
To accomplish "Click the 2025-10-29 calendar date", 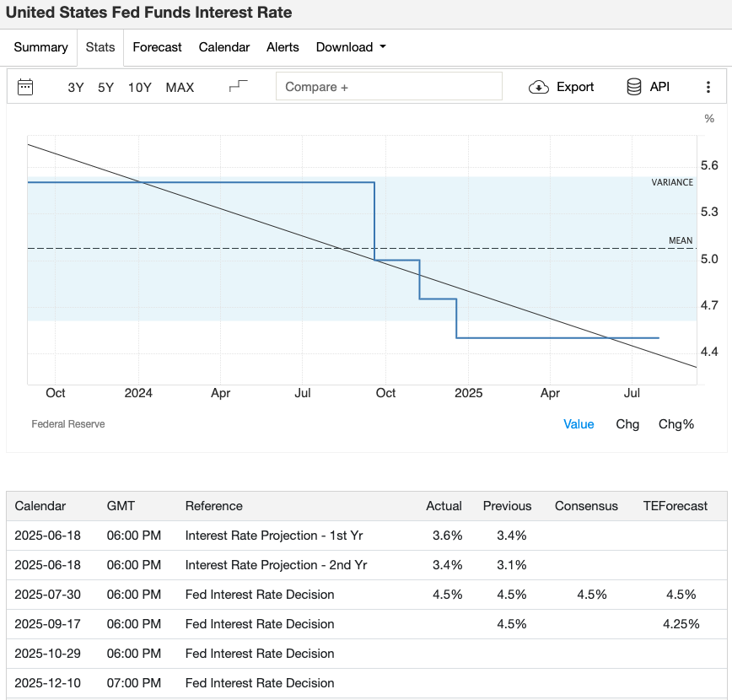I will coord(47,654).
